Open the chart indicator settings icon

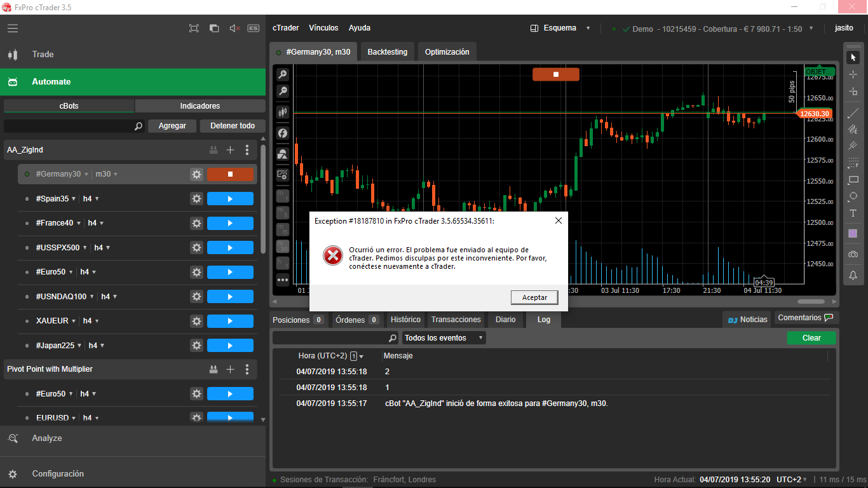(x=283, y=174)
